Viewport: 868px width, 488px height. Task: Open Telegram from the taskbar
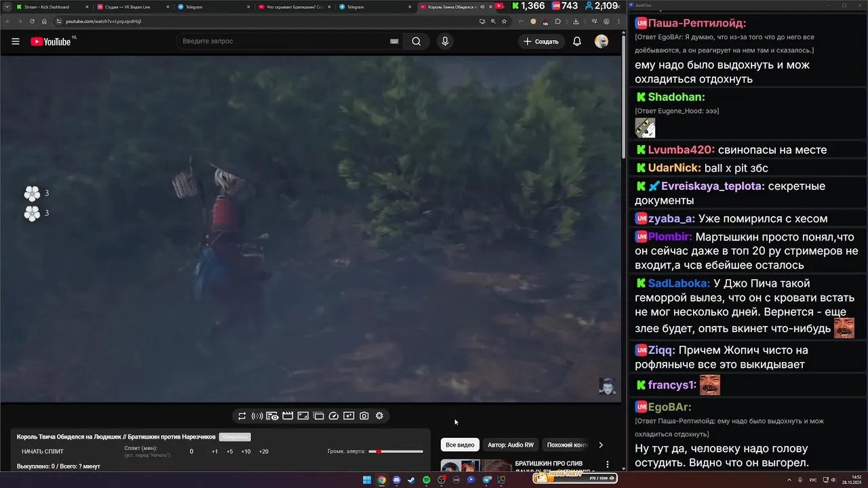(486, 480)
